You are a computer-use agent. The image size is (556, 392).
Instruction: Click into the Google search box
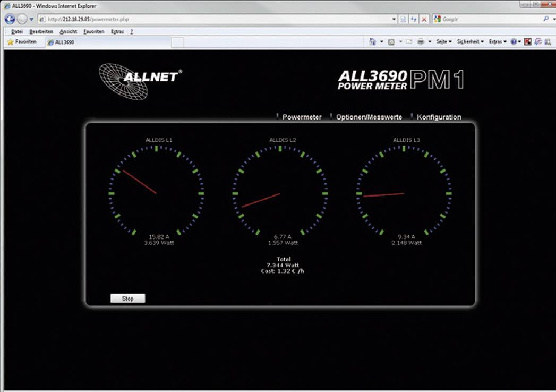point(491,19)
